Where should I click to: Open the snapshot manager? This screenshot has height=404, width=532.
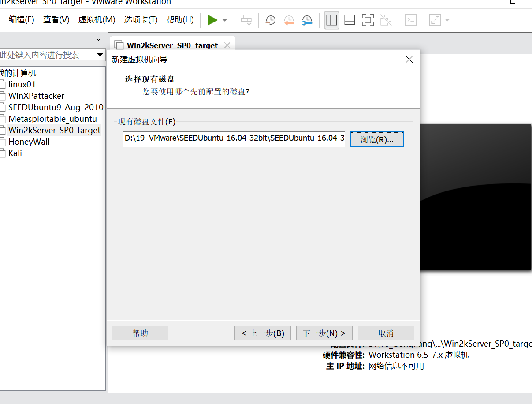(x=307, y=20)
